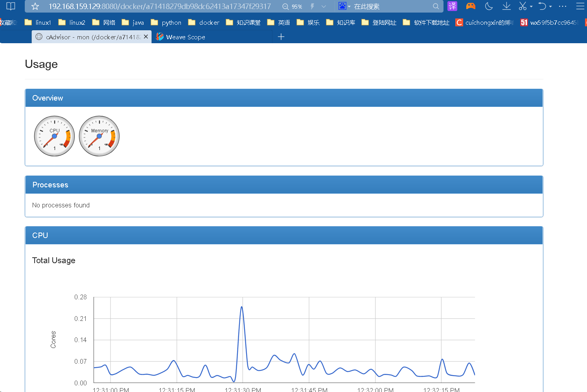Open the search magnifier in the search box
This screenshot has height=392, width=587.
coord(436,6)
